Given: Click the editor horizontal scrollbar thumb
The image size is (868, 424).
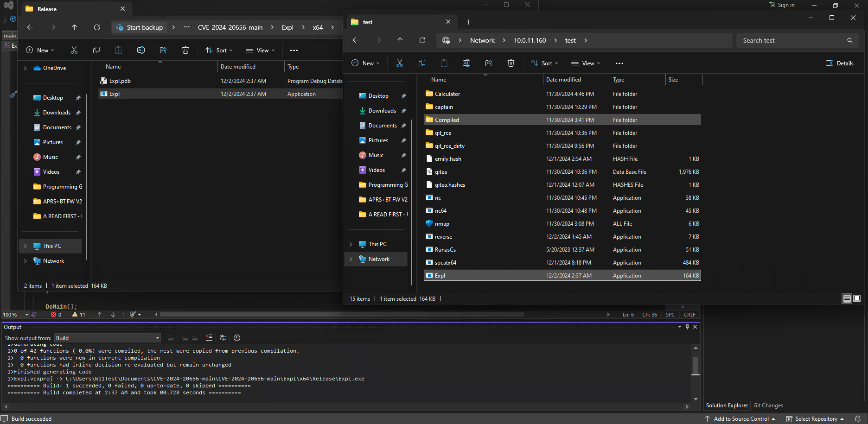Looking at the screenshot, I should tap(342, 315).
